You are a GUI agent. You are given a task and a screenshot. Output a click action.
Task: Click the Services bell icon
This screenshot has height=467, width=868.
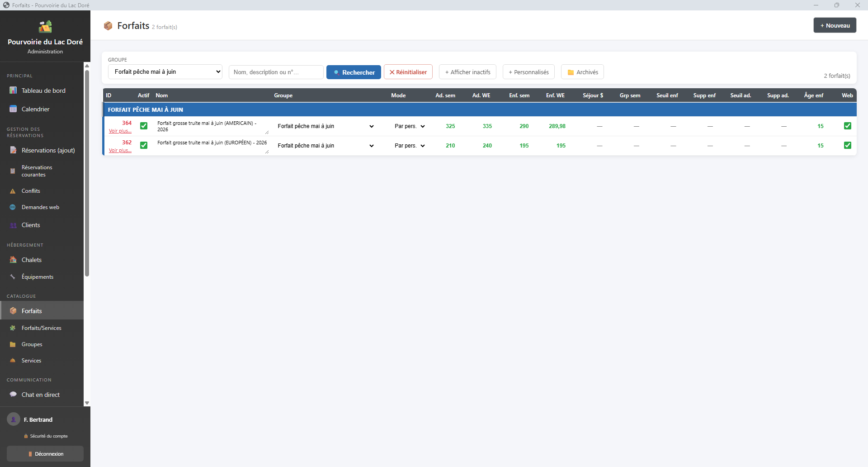click(x=13, y=361)
